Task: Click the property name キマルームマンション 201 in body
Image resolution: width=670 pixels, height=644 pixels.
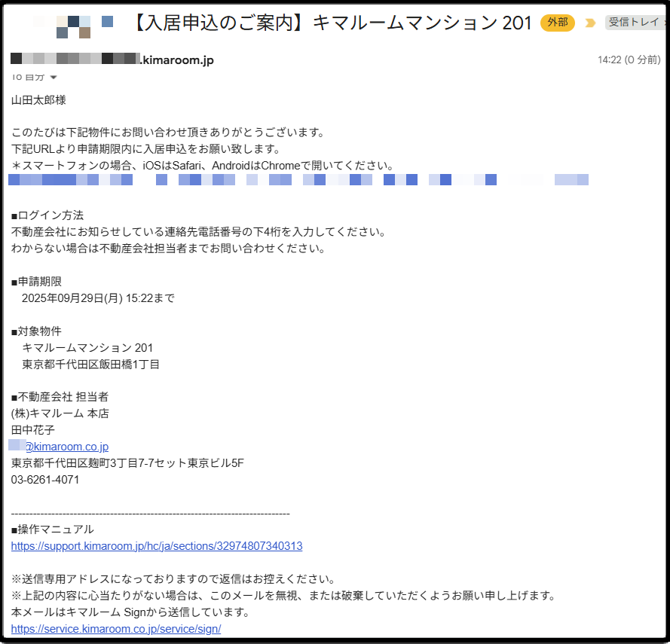Action: coord(87,348)
